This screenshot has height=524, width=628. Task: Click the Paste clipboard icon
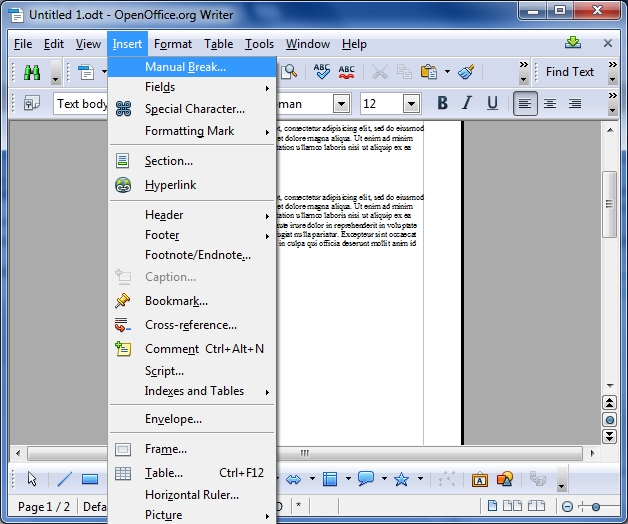coord(429,72)
